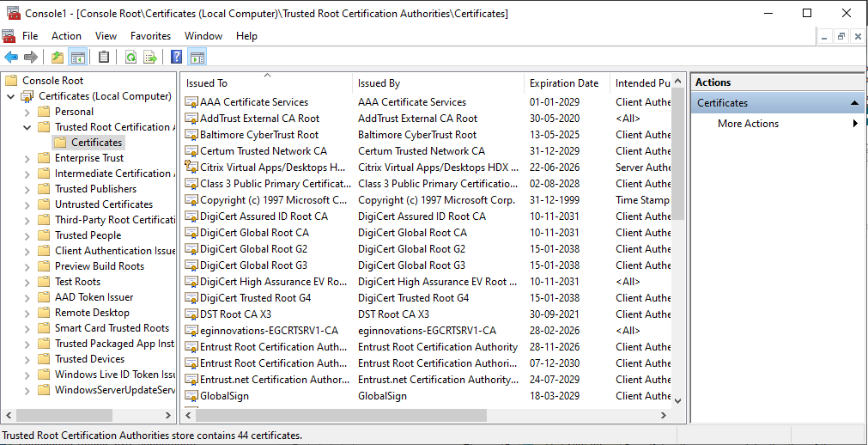This screenshot has width=868, height=445.
Task: Sort by Issued By column header
Action: (438, 83)
